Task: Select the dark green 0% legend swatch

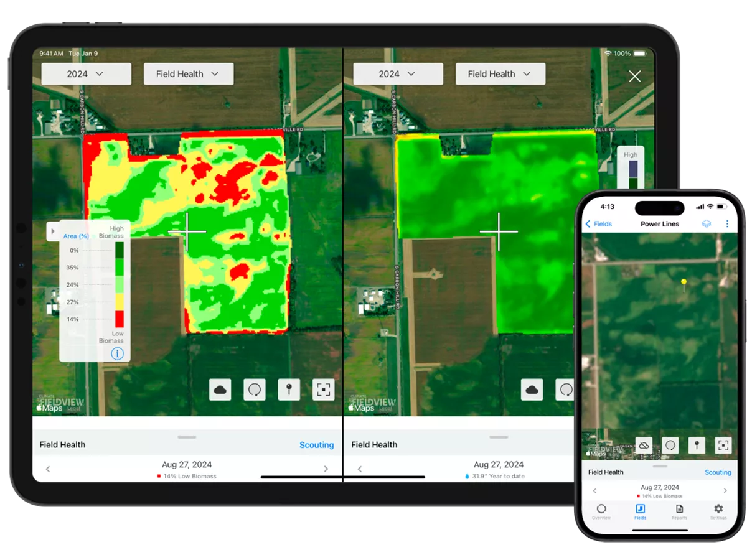Action: pos(119,250)
